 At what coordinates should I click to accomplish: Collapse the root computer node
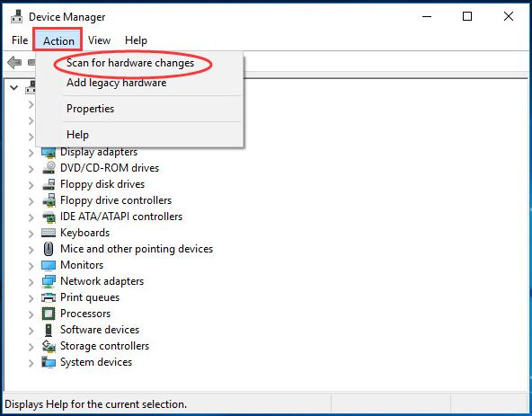13,88
